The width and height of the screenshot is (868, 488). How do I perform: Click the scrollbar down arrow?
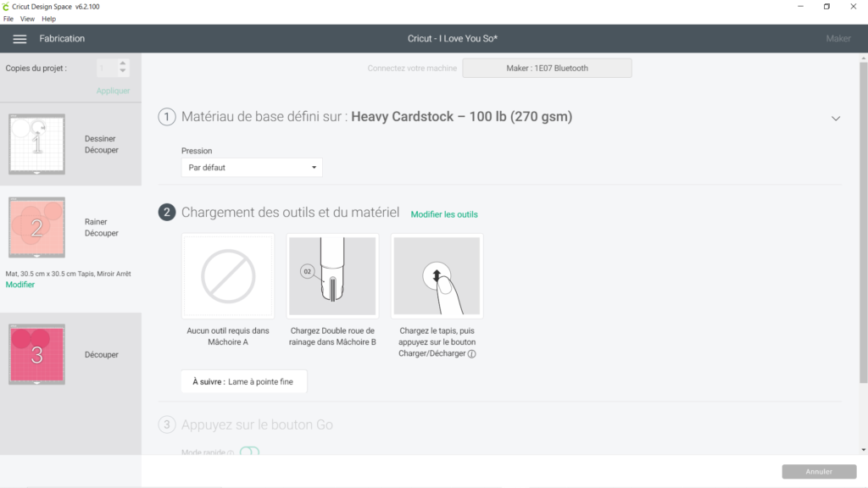(863, 450)
